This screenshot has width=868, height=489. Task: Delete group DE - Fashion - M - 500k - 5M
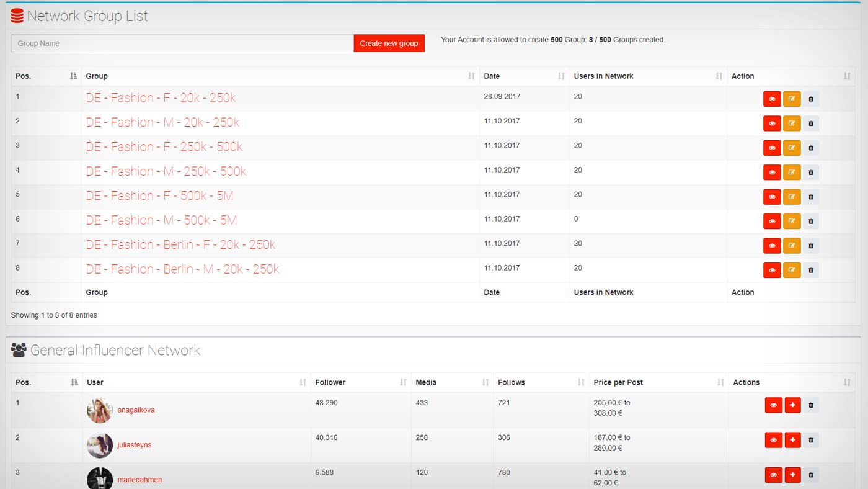point(811,222)
